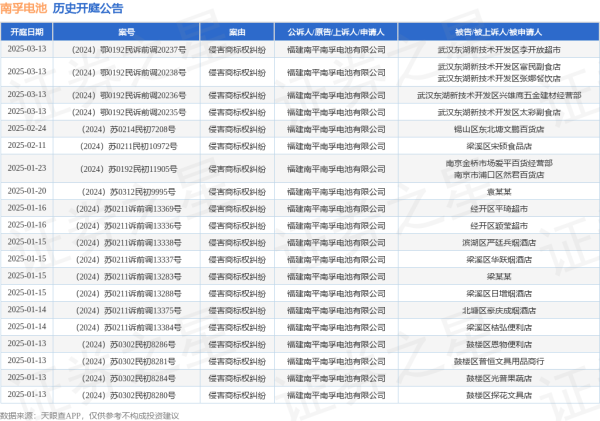Screen dimensions: 600x421
Task: Click the date 2025-01-23
Action: [27, 168]
